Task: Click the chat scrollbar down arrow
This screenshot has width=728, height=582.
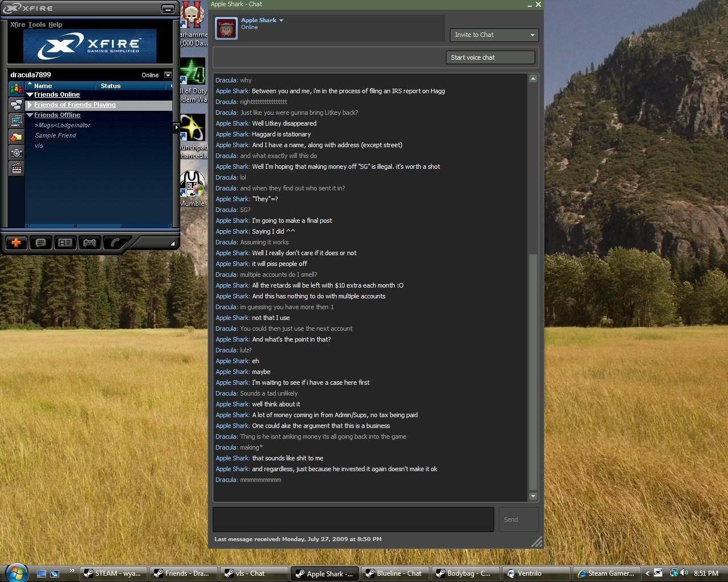Action: click(533, 496)
